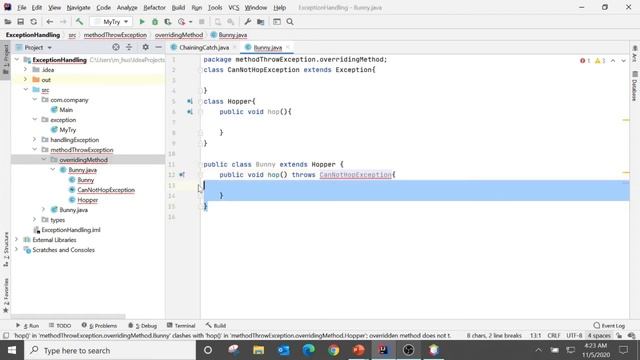Open the Refactor menu

[x=154, y=7]
